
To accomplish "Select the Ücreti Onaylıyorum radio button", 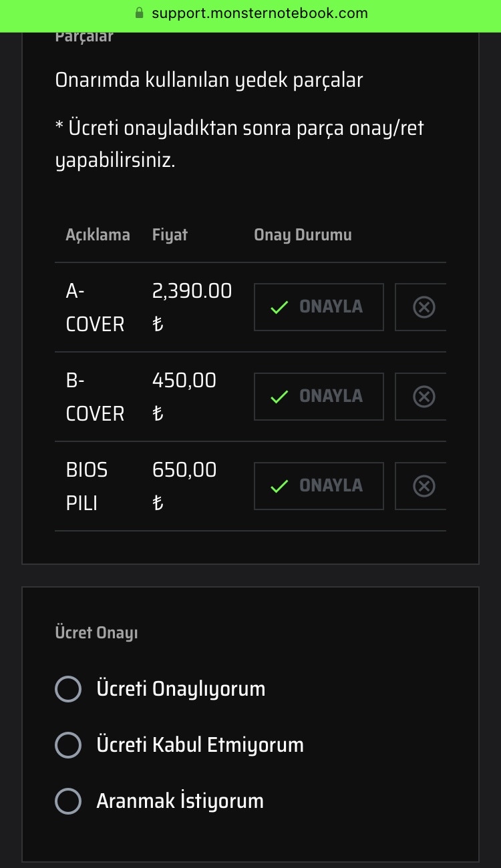I will [x=68, y=689].
